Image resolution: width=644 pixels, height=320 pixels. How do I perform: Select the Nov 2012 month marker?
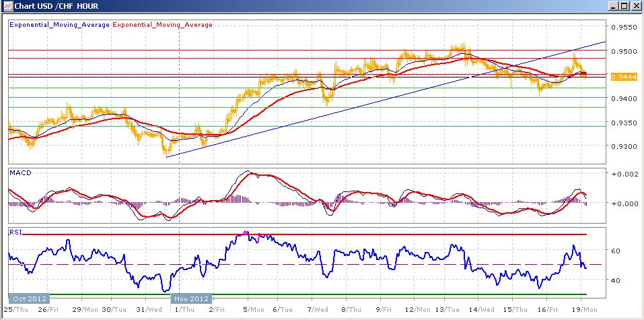[191, 298]
